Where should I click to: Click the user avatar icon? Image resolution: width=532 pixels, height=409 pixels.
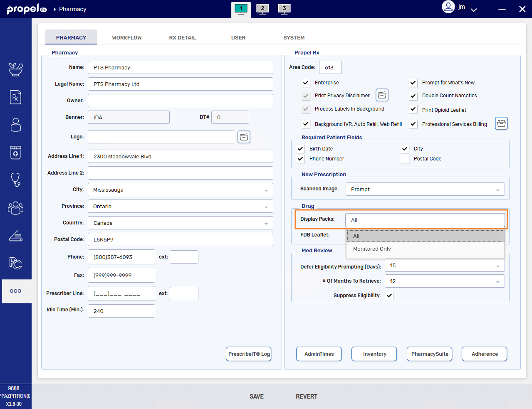coord(448,7)
